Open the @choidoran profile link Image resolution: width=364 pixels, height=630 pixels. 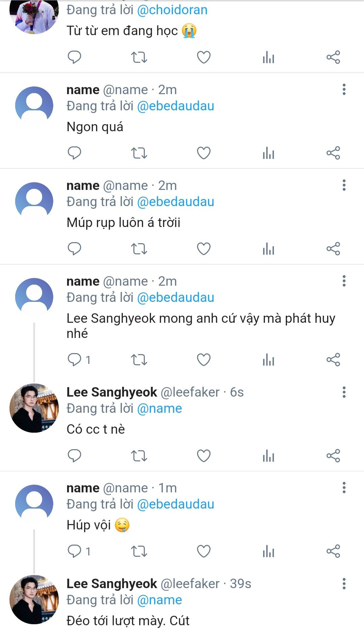pos(172,10)
